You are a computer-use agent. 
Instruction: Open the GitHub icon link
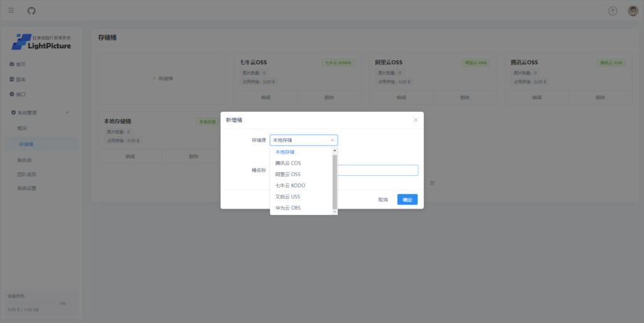tap(31, 11)
